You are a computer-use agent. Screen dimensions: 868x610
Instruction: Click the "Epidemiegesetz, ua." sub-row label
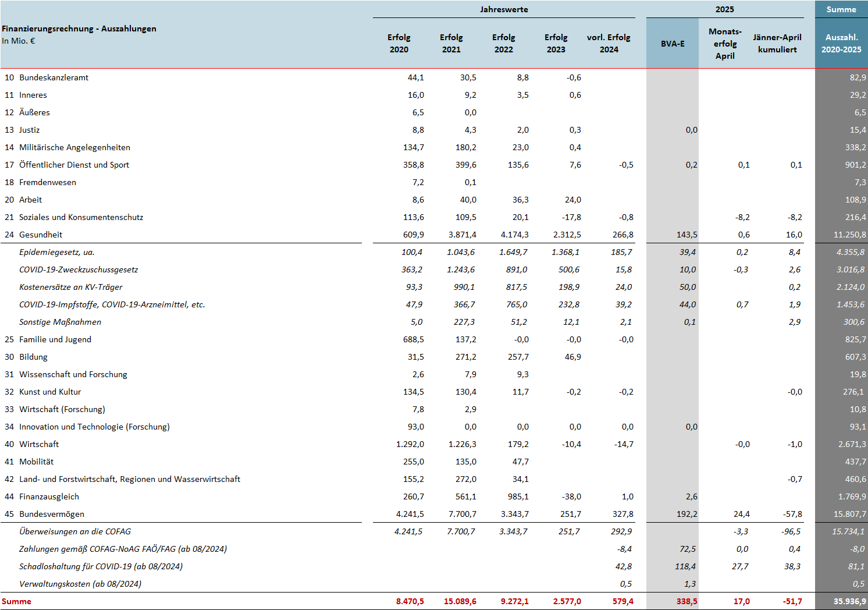(x=57, y=252)
